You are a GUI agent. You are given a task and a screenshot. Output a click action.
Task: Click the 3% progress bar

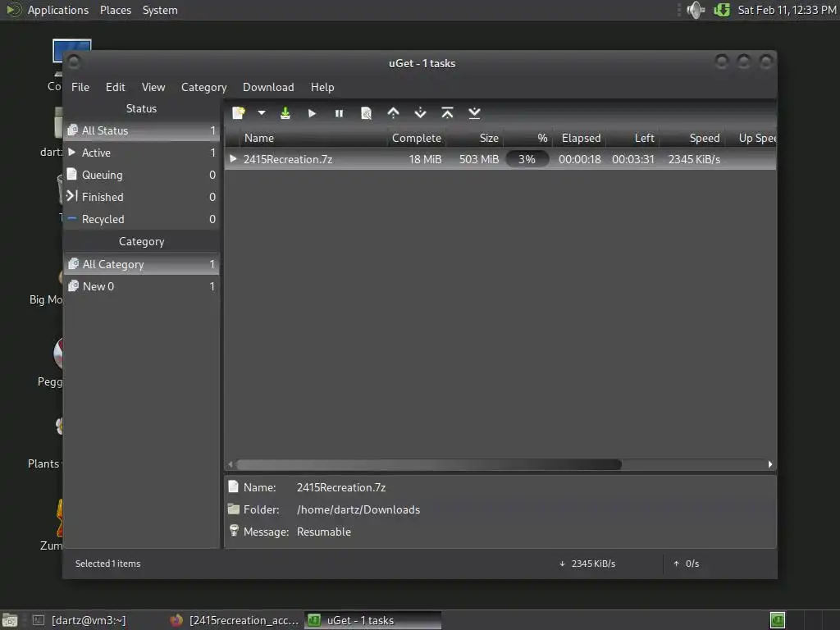527,159
